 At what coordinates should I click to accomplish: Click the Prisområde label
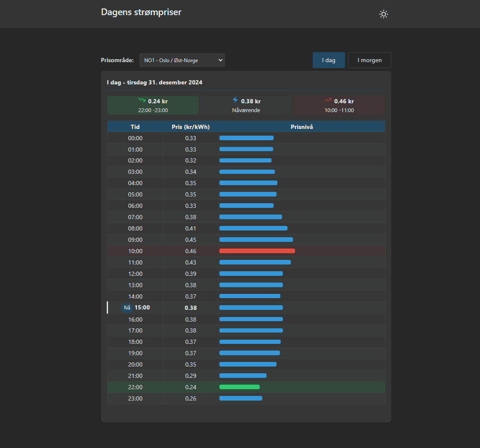pyautogui.click(x=117, y=60)
